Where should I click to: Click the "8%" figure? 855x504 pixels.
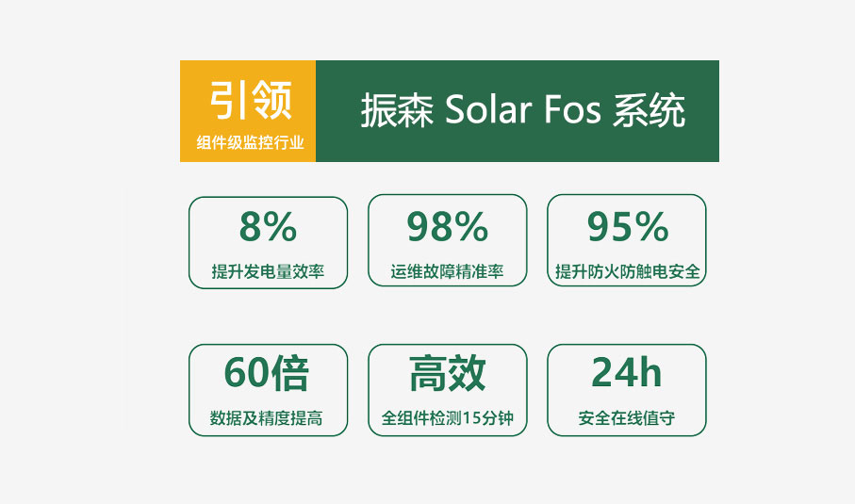click(x=269, y=227)
